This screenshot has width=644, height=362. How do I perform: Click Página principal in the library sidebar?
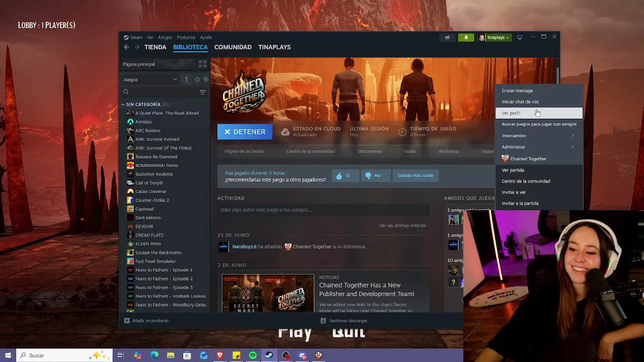click(x=158, y=64)
